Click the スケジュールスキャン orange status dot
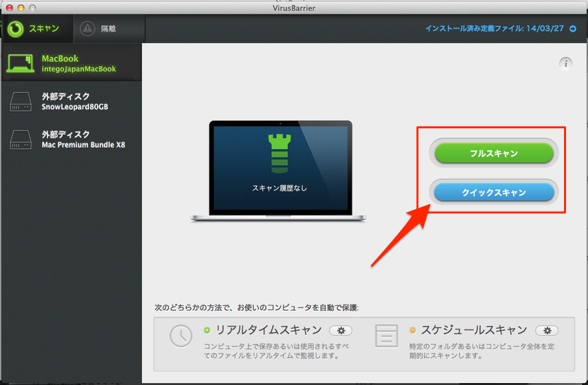Viewport: 588px width, 385px height. coord(413,330)
